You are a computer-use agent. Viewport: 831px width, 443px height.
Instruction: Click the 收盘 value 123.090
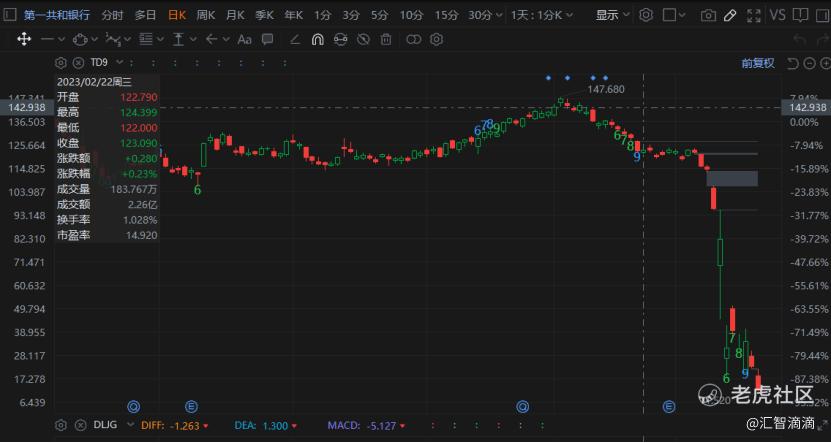click(139, 143)
